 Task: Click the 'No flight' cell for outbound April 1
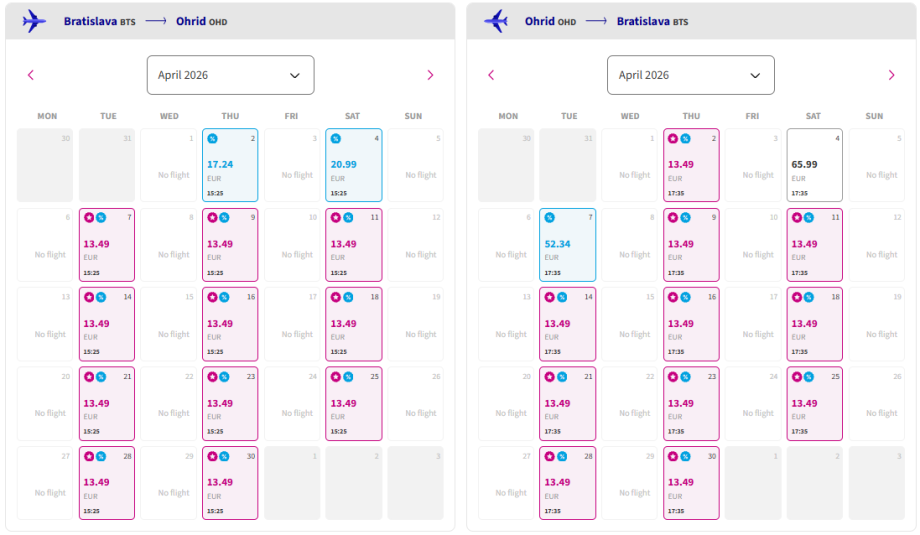pos(169,165)
